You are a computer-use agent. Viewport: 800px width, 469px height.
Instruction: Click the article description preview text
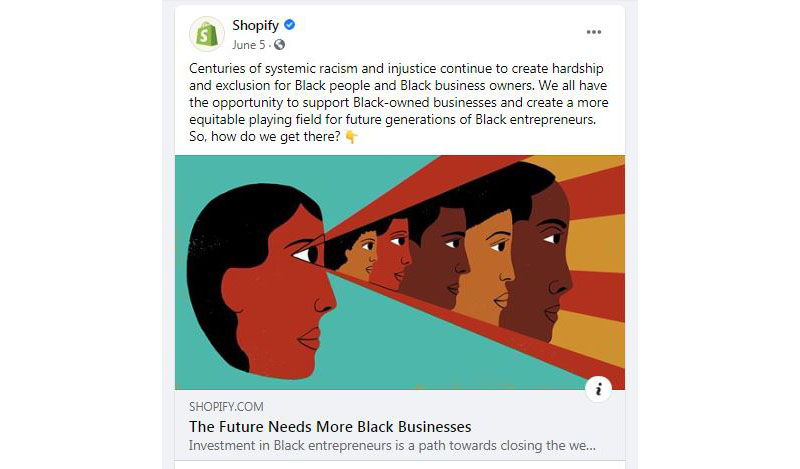coord(392,446)
